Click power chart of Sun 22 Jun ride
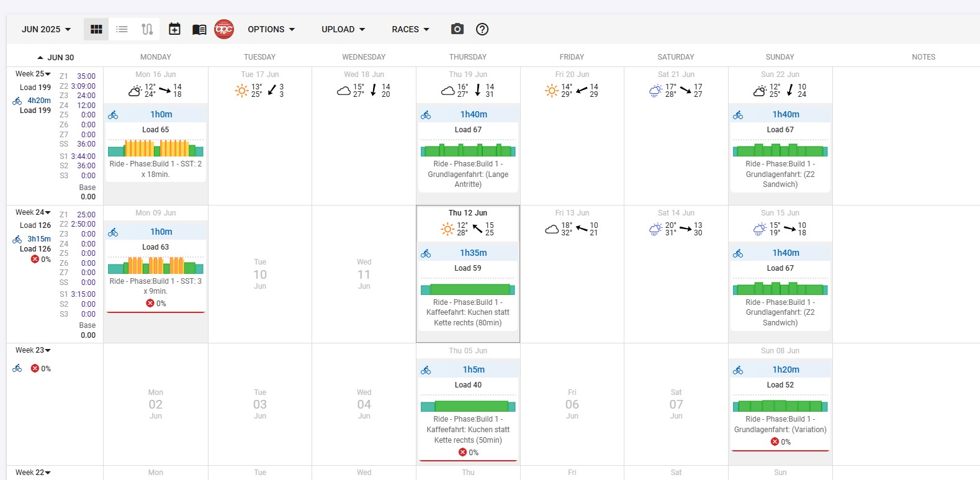The image size is (980, 480). point(780,150)
